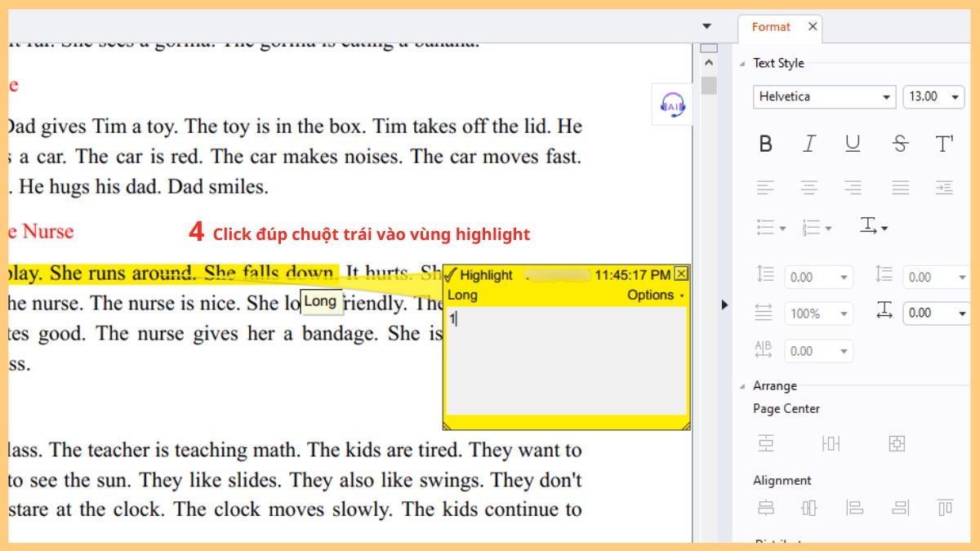Open Options menu in highlight note

click(656, 295)
